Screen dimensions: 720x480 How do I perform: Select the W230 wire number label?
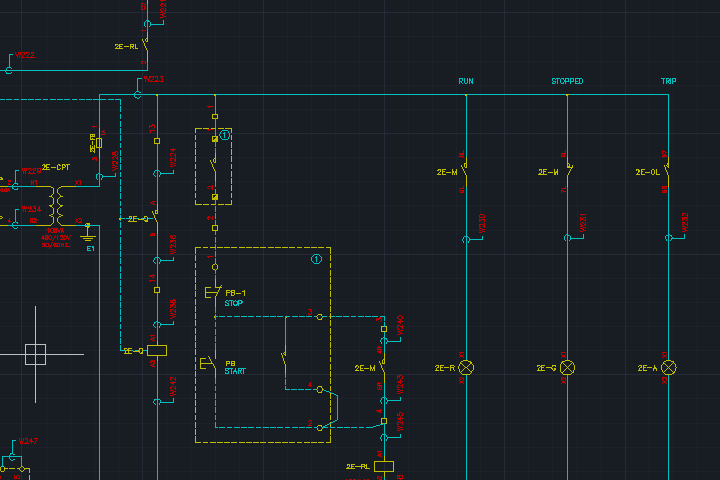point(482,224)
